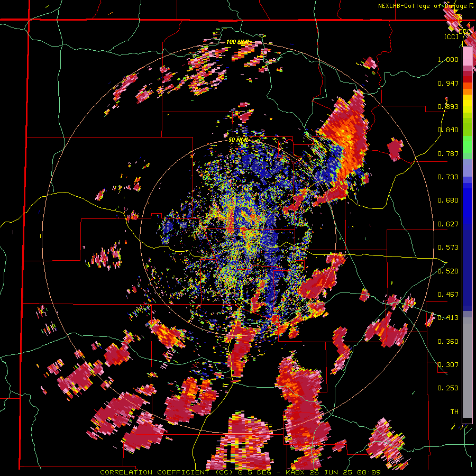
Task: Click the 0.627 scale value
Action: coord(448,224)
